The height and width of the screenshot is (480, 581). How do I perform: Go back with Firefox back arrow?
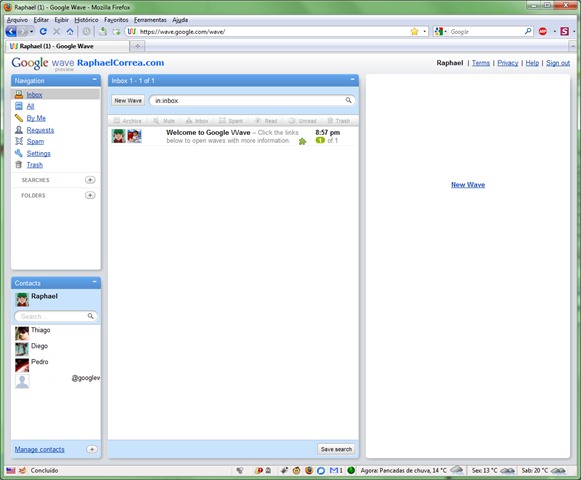(11, 32)
